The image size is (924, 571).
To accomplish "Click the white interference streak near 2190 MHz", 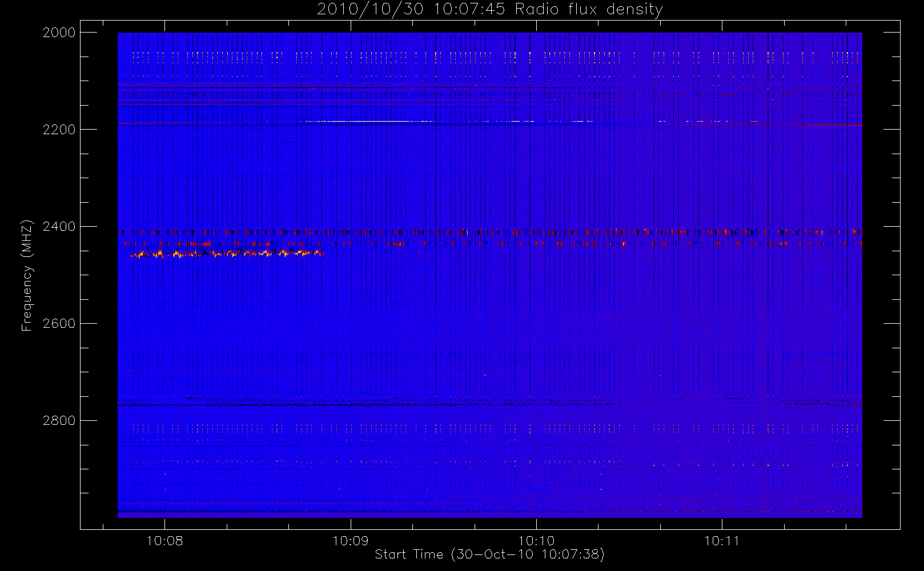I will (x=370, y=121).
